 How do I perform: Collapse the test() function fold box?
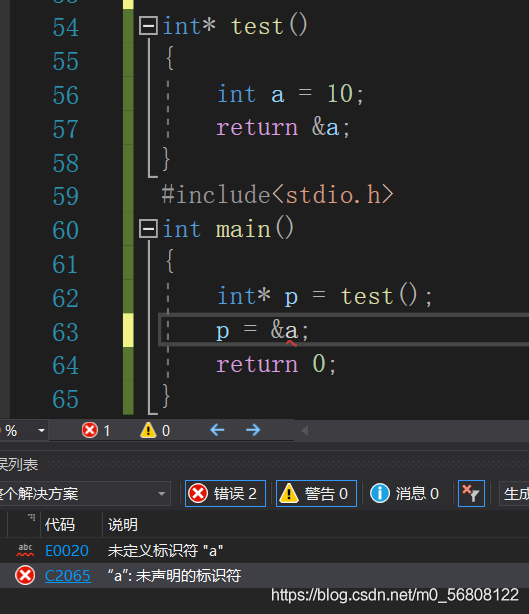(x=148, y=25)
